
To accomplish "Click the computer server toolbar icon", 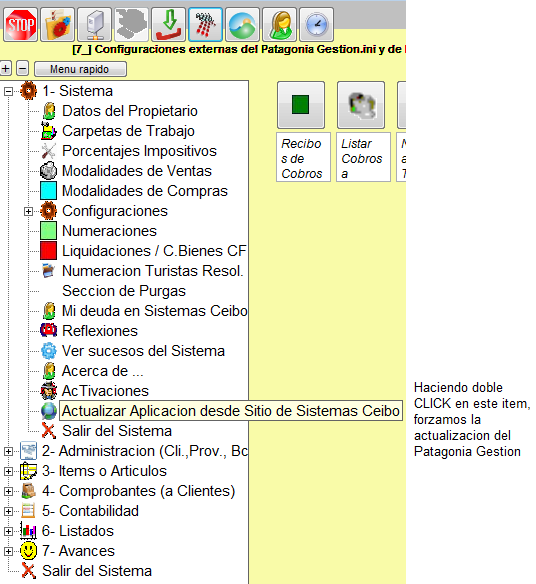I will [x=94, y=25].
